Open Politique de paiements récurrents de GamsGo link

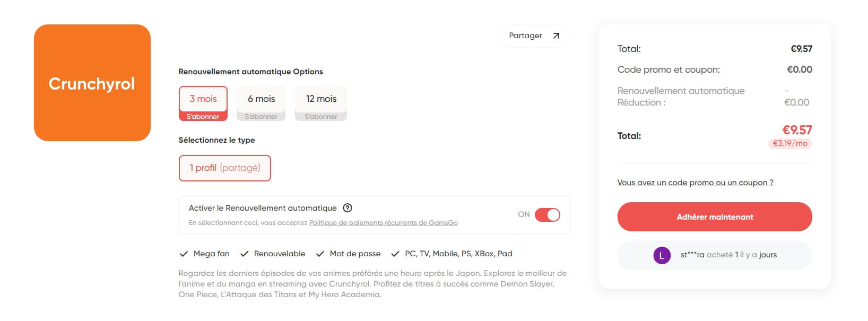click(383, 223)
